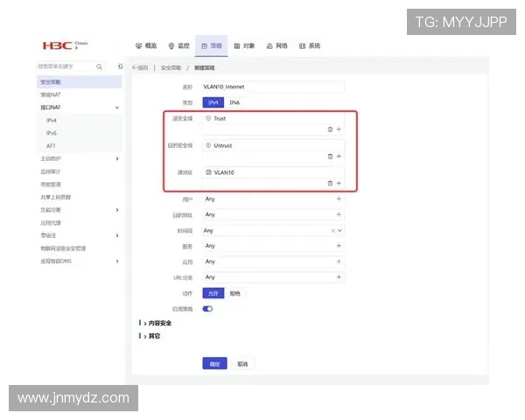This screenshot has height=420, width=525.
Task: Click the 确定 button
Action: pyautogui.click(x=214, y=363)
